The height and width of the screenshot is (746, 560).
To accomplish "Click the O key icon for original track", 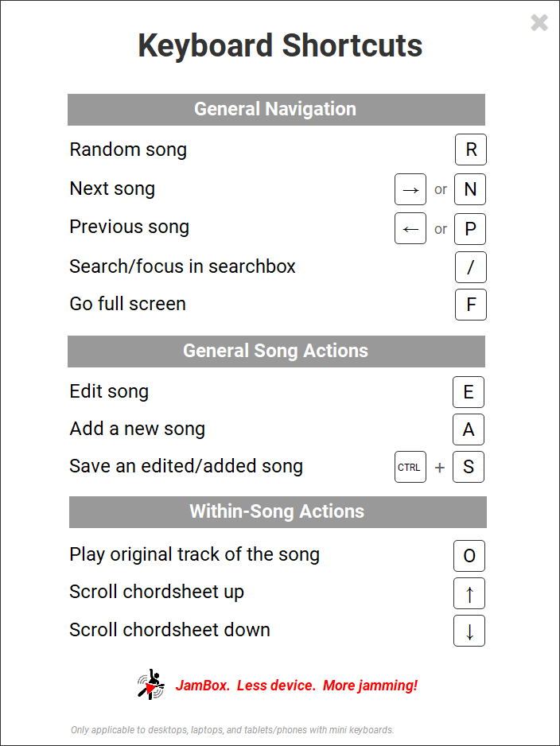I will click(x=469, y=556).
